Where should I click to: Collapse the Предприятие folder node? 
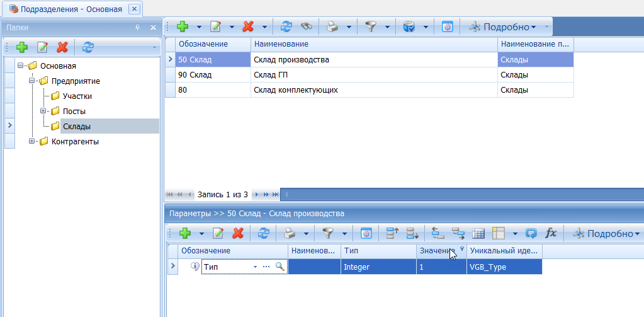pos(32,81)
